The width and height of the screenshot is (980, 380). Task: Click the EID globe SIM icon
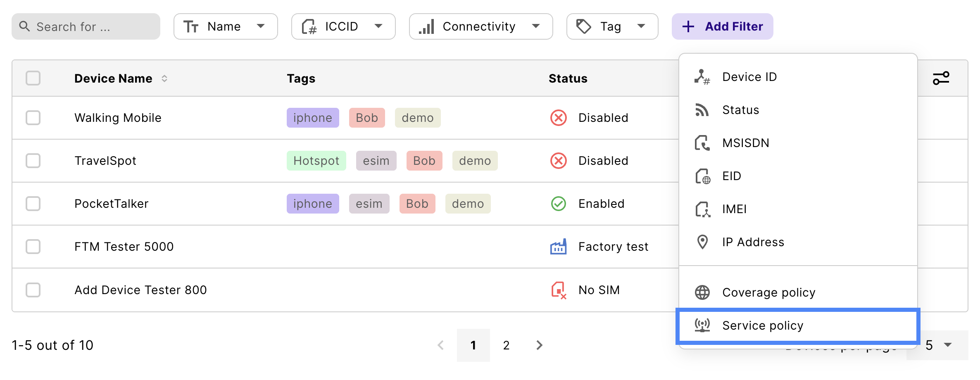702,176
